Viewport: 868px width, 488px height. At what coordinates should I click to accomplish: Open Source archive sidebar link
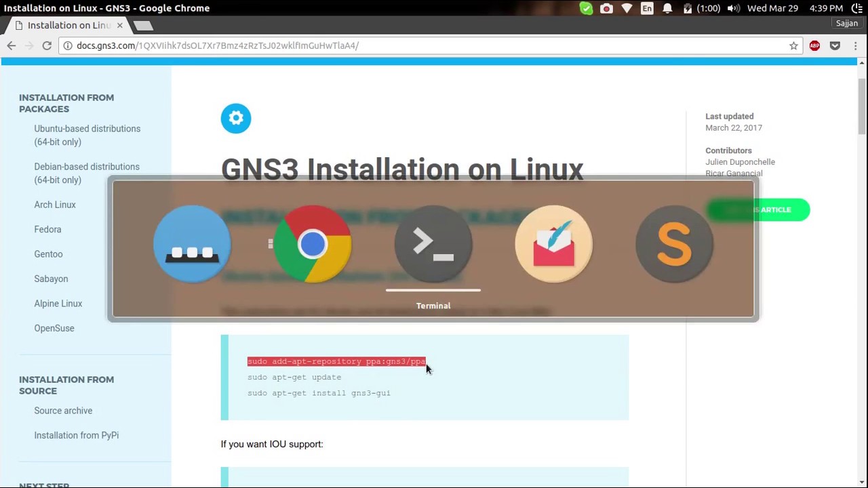[63, 411]
